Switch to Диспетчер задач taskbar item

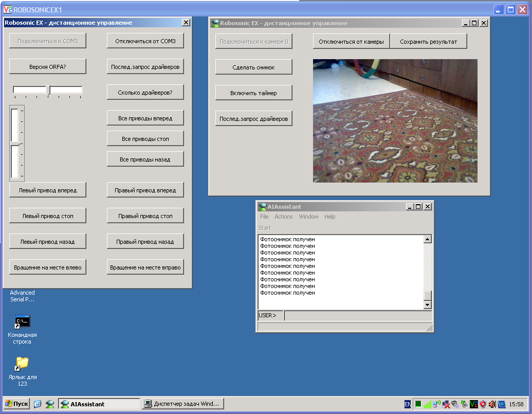point(183,404)
